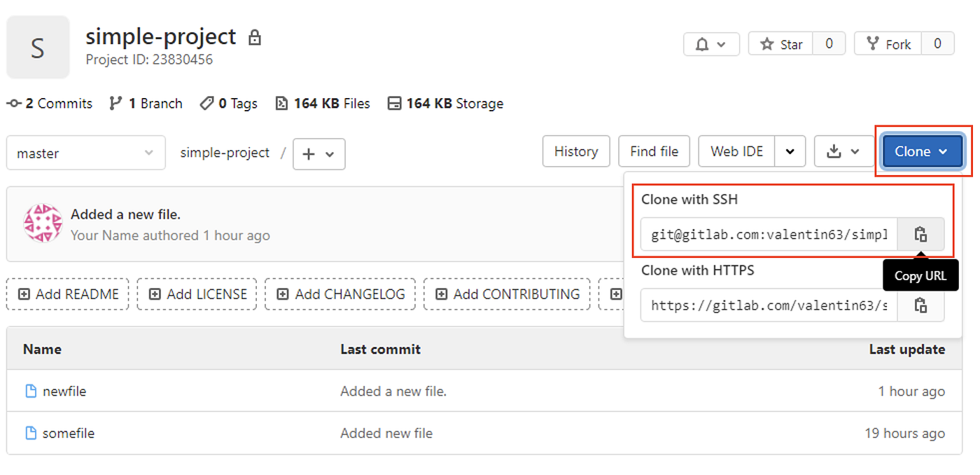Open the master branch selector
This screenshot has width=980, height=475.
pos(85,153)
